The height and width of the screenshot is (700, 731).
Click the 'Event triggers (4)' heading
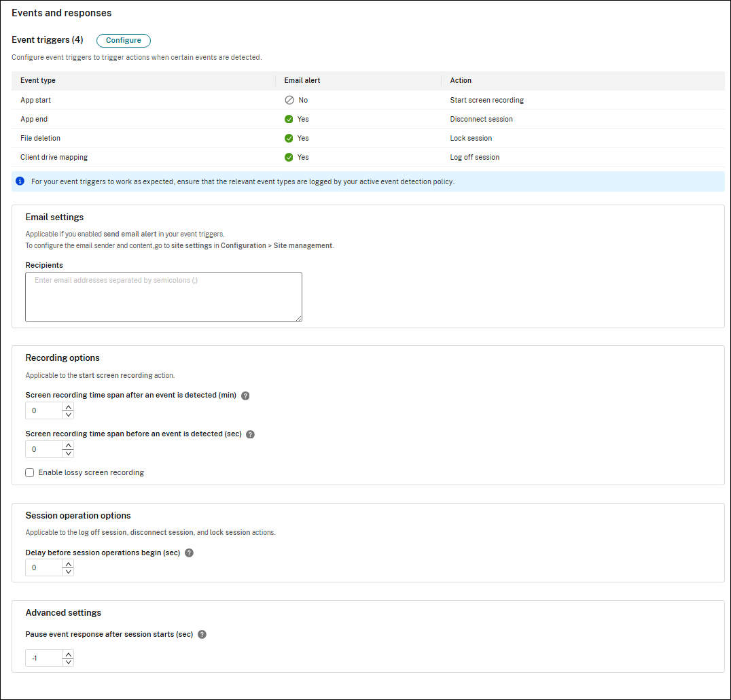[48, 40]
